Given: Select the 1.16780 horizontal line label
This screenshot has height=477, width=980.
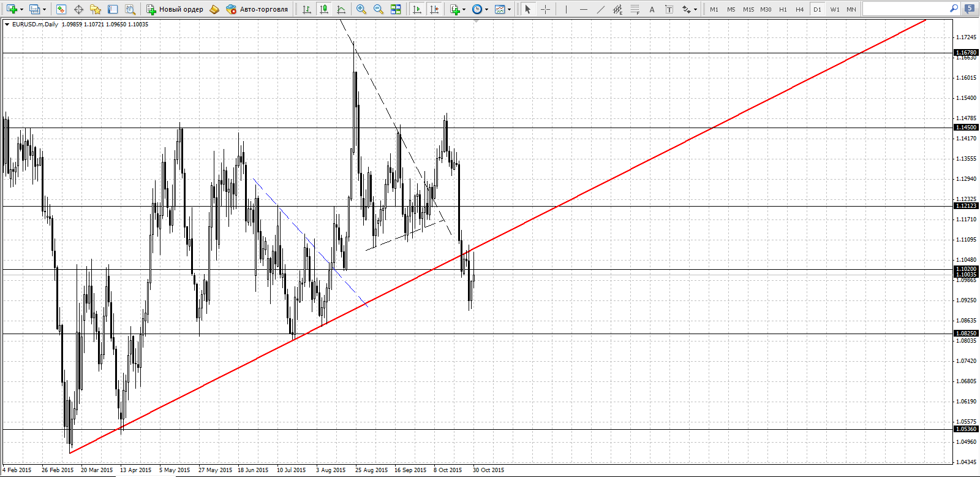Looking at the screenshot, I should point(966,53).
